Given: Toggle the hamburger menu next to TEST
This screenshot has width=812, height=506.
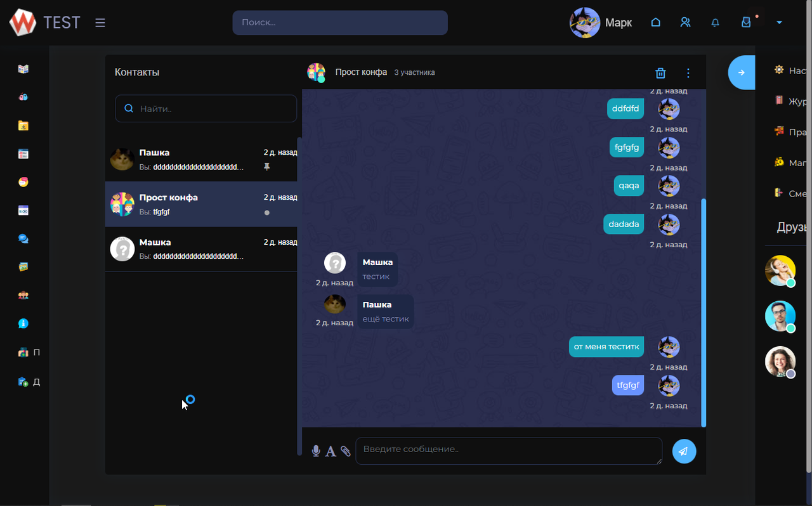Looking at the screenshot, I should [100, 23].
